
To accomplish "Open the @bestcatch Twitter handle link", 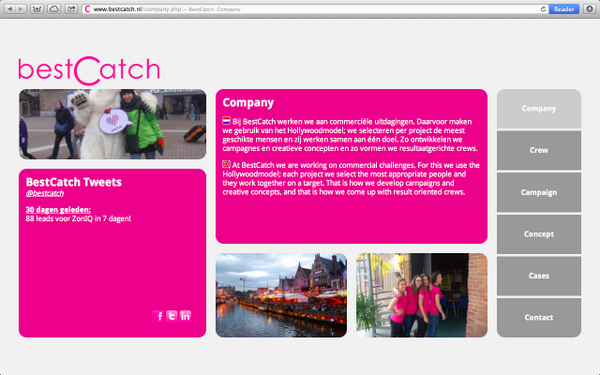I will [44, 193].
